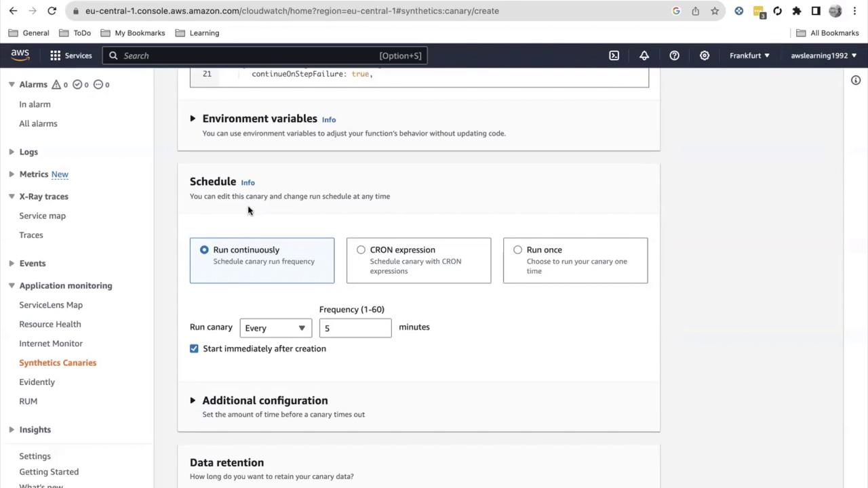868x488 pixels.
Task: Expand the Environment variables section
Action: (193, 119)
